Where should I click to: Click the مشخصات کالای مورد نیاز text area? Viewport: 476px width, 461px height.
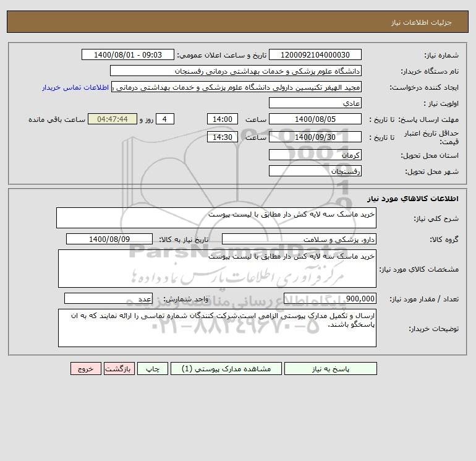pyautogui.click(x=217, y=269)
